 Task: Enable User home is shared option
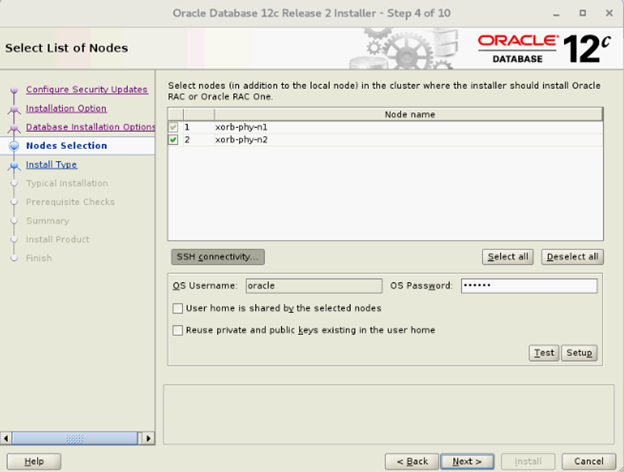(x=178, y=308)
